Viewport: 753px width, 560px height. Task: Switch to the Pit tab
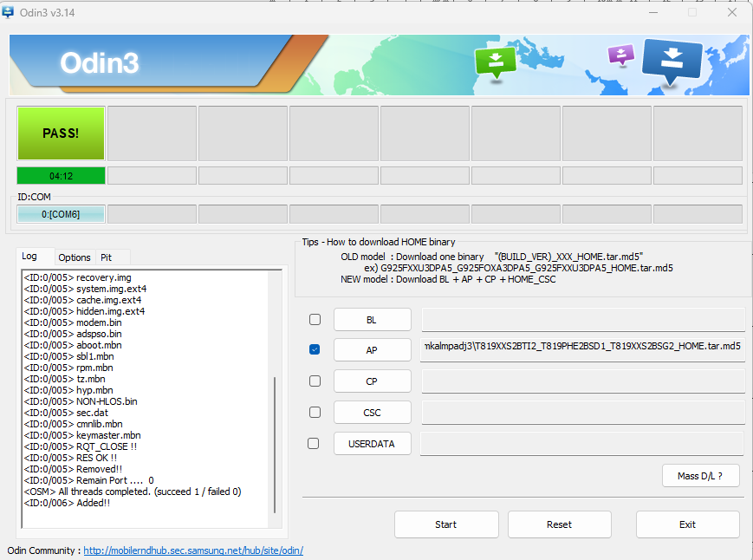coord(111,257)
